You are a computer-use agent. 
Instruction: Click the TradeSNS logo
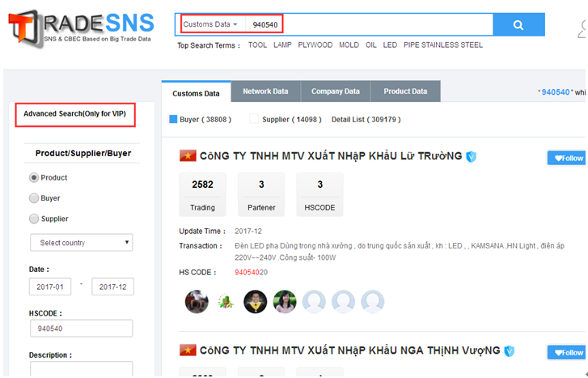click(81, 26)
